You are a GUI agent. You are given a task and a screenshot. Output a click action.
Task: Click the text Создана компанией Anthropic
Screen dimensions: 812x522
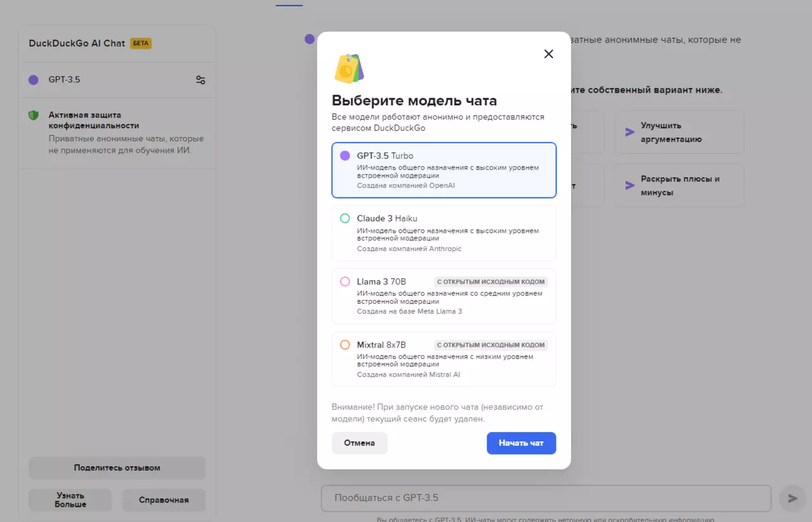pos(409,249)
